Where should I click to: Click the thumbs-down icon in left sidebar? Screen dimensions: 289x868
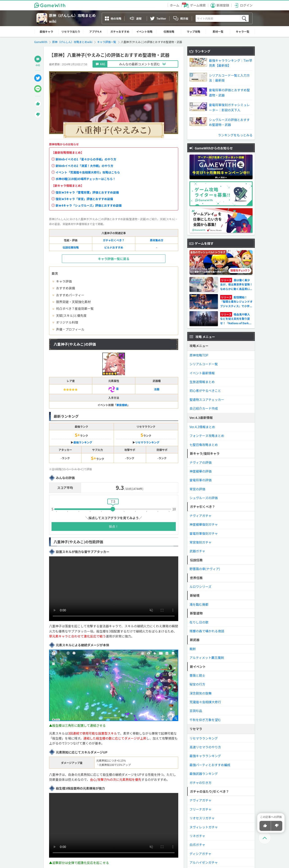pos(38,114)
